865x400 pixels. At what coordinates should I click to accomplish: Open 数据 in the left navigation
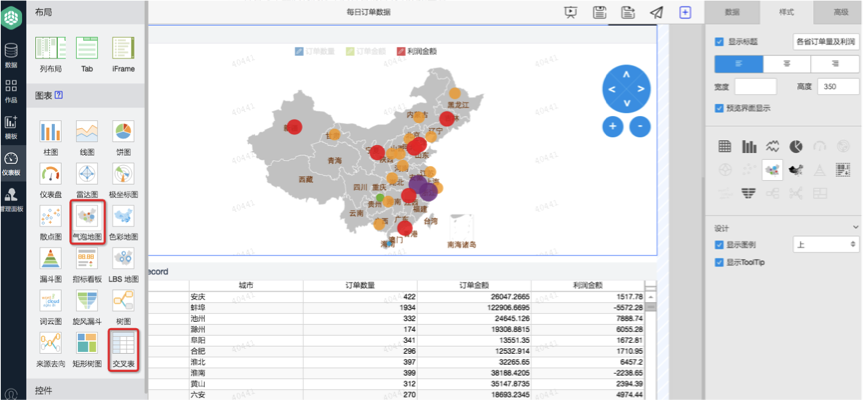11,55
